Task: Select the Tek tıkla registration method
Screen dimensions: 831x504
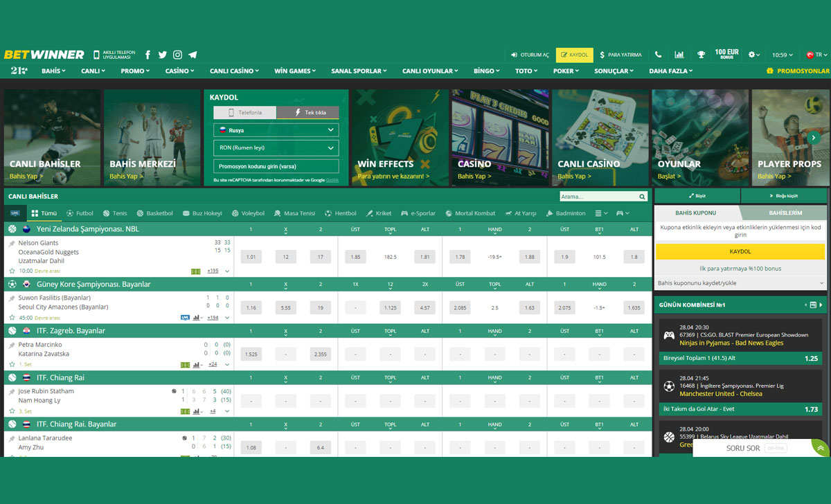Action: click(x=307, y=112)
